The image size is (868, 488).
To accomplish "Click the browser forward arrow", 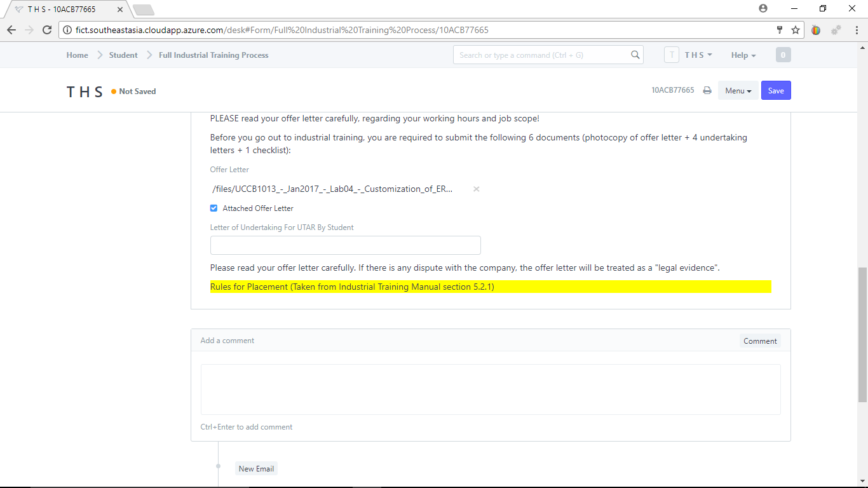I will pos(29,30).
